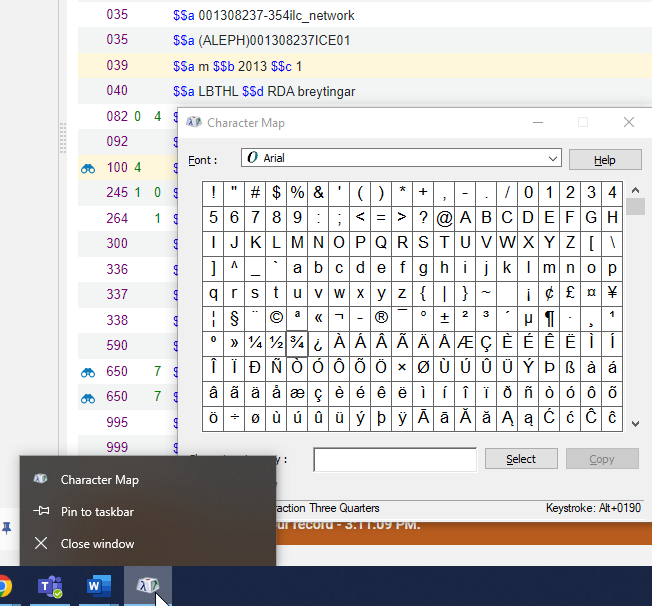Open Microsoft Word from the taskbar
The width and height of the screenshot is (652, 606).
coord(99,586)
